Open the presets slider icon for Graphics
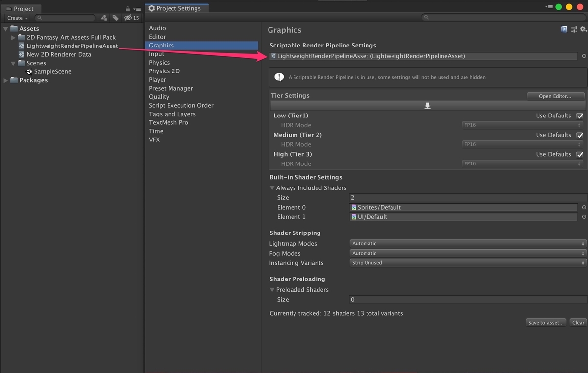The image size is (588, 373). 574,30
